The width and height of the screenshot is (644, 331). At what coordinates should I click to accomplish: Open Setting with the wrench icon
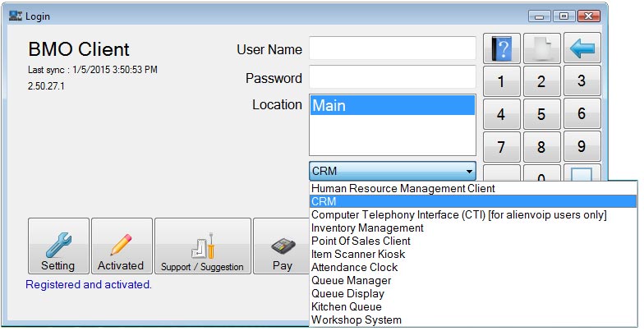click(58, 246)
